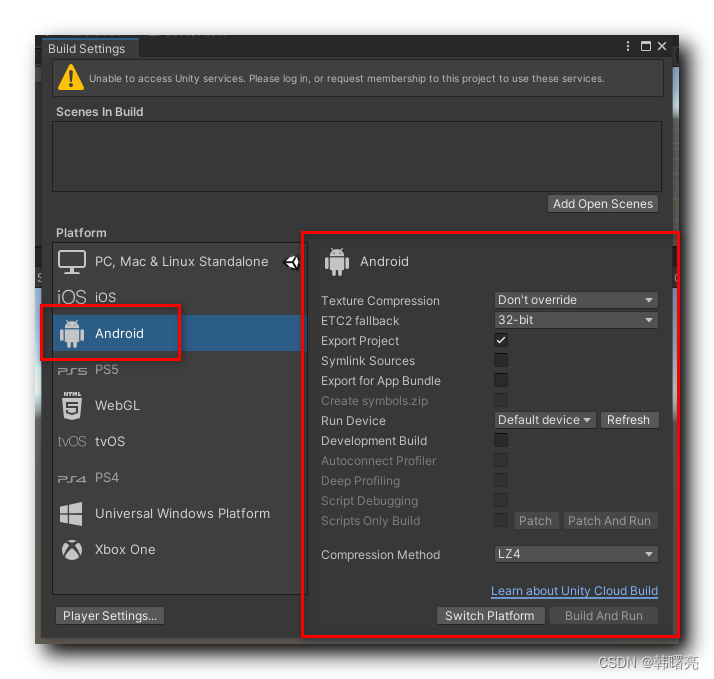Screen dimensions: 714x679
Task: Click the Patch And Run button
Action: 610,521
